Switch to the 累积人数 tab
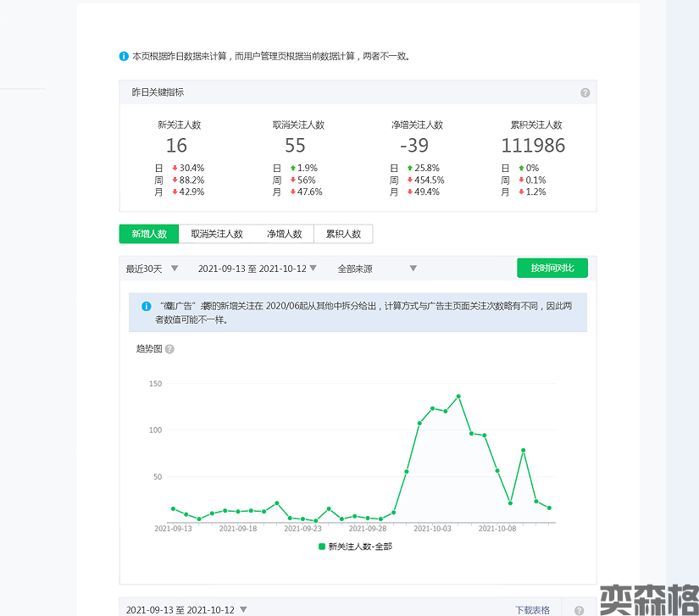Screen dimensions: 699x616 tap(343, 234)
